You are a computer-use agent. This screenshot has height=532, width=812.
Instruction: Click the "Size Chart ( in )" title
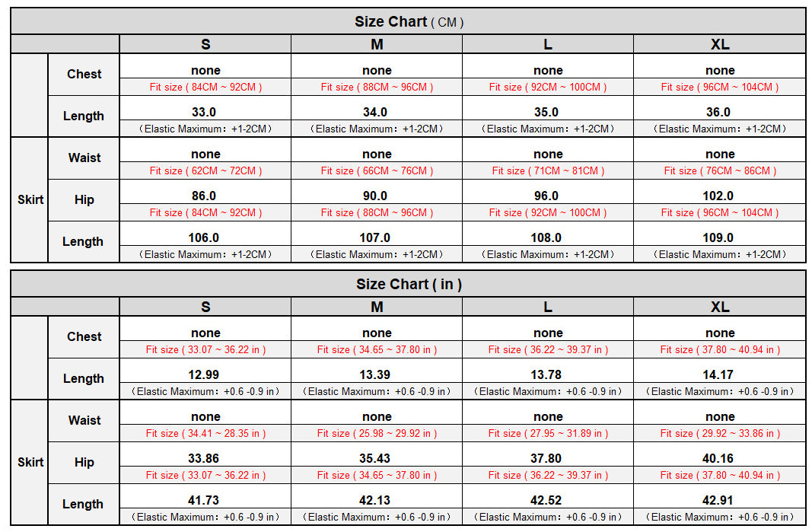409,285
